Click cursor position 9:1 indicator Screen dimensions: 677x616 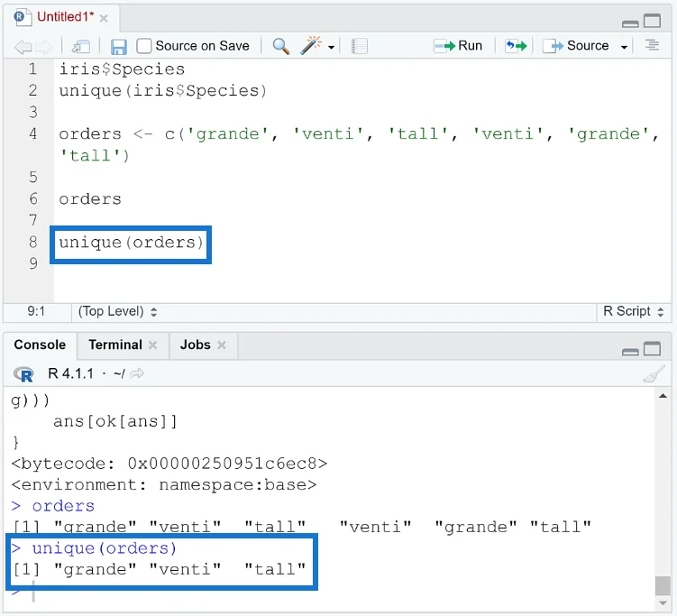click(36, 311)
